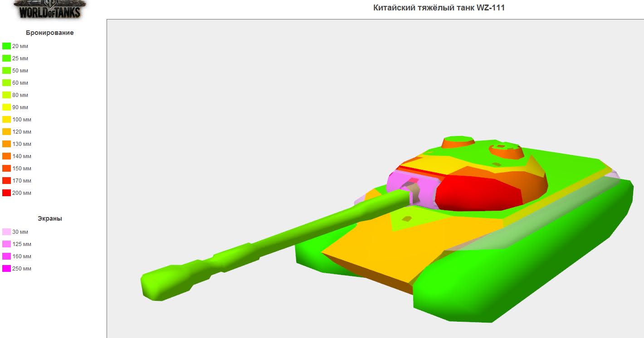This screenshot has width=644, height=338.
Task: Click the '50 мм' legend label
Action: tap(20, 71)
